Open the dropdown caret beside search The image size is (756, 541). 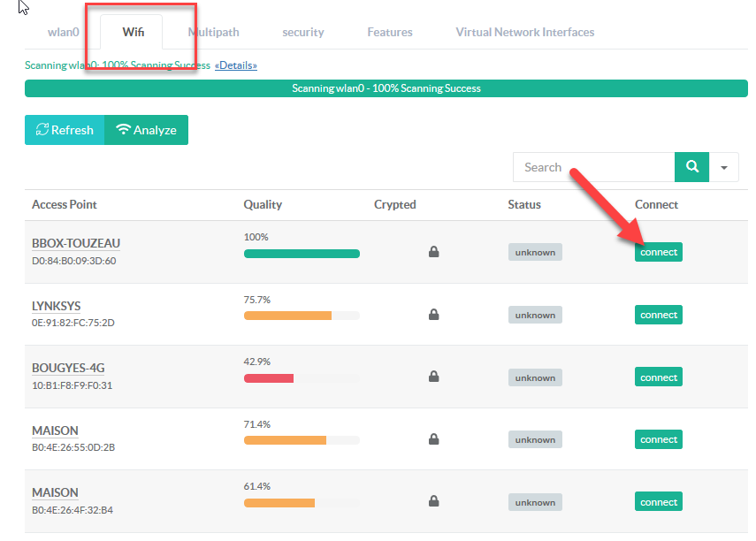(x=724, y=167)
